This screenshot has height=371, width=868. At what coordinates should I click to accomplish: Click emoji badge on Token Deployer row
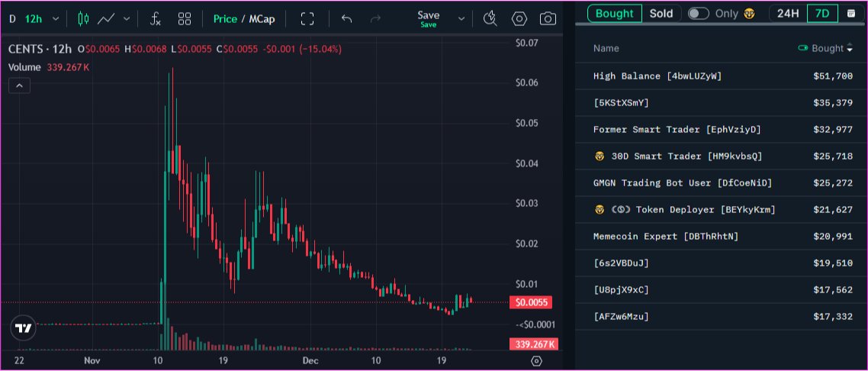pyautogui.click(x=600, y=210)
